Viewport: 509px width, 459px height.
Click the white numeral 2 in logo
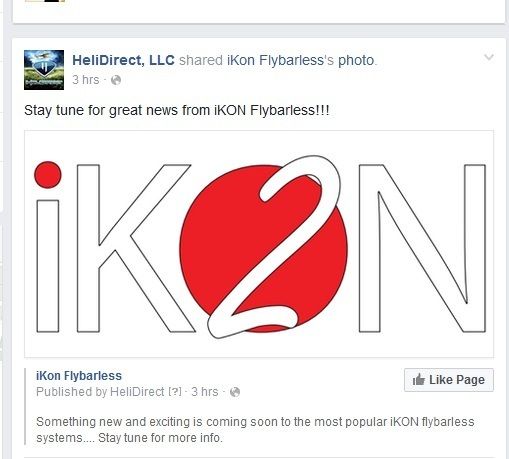274,247
